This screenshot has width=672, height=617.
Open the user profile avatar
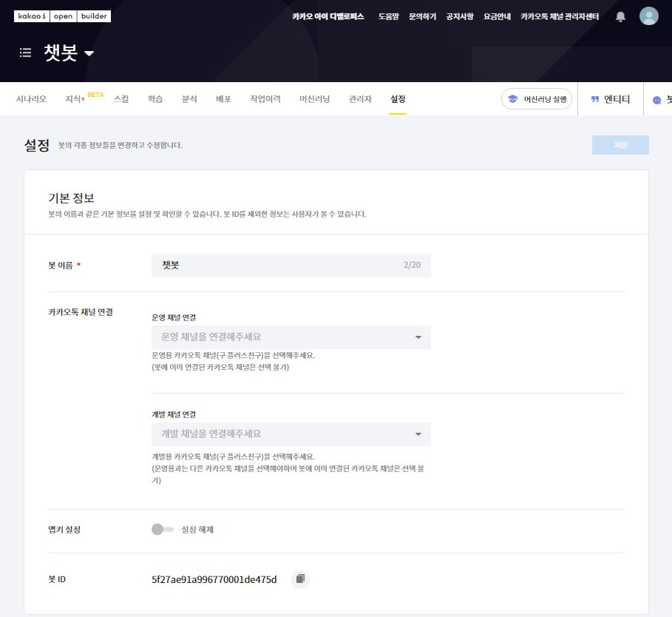tap(648, 16)
